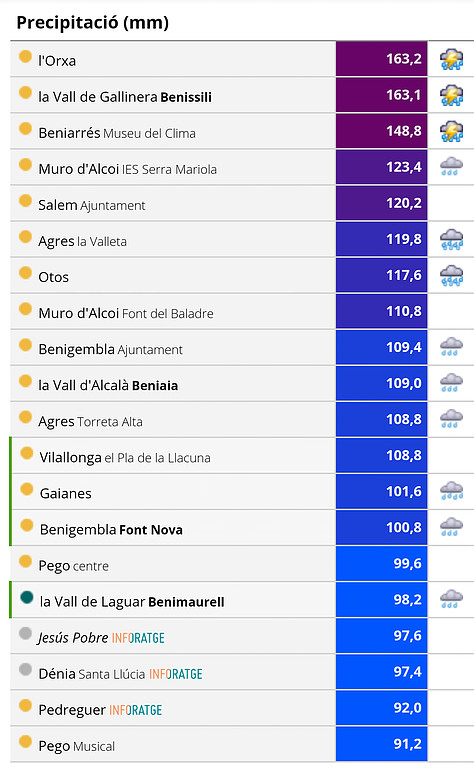The image size is (474, 779).
Task: Click rain icon next to Gaianes
Action: 451,491
